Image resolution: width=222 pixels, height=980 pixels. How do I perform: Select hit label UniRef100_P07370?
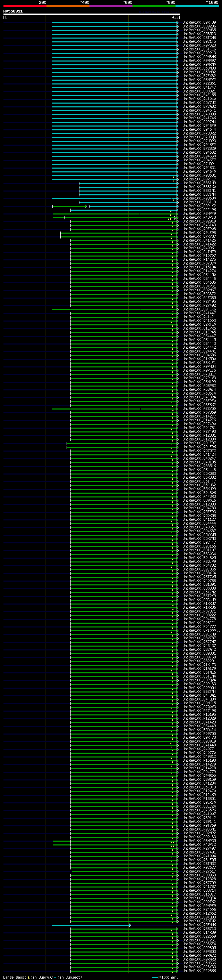tap(199, 263)
